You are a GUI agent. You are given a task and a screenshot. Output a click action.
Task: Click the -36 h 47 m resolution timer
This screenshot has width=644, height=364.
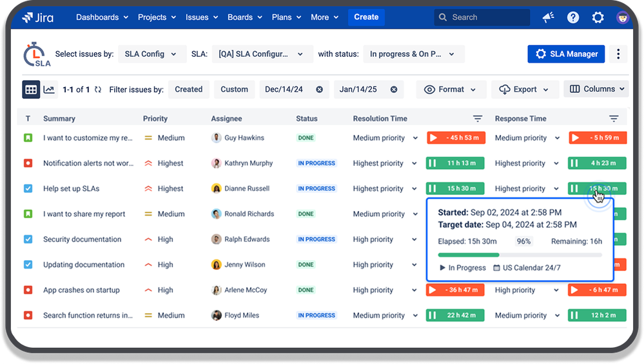click(455, 290)
